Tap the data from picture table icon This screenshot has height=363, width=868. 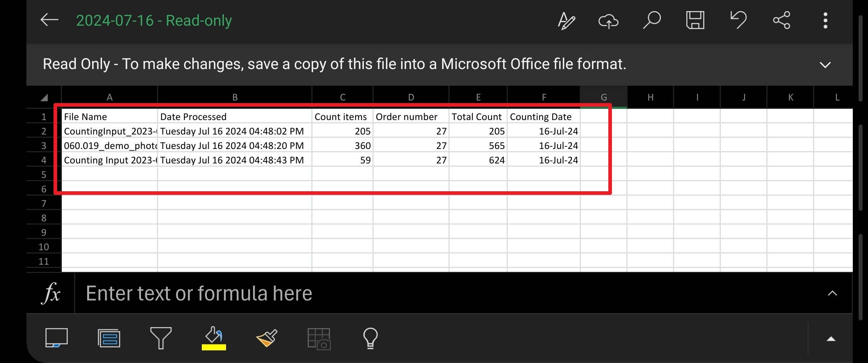point(319,339)
